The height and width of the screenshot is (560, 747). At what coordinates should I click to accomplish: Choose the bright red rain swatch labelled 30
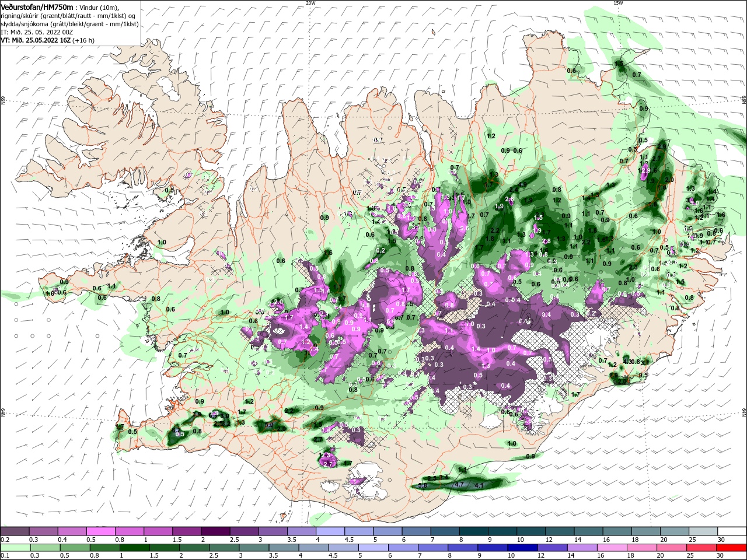click(732, 548)
